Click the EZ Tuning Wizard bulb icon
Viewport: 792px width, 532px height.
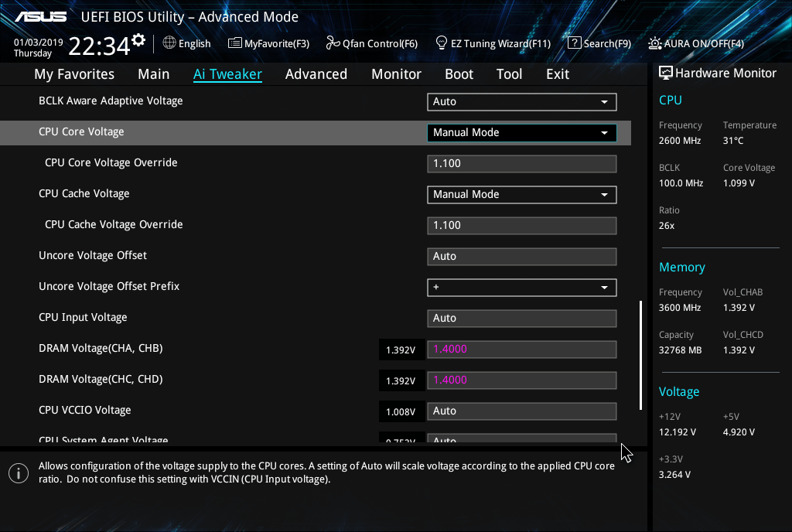(442, 43)
